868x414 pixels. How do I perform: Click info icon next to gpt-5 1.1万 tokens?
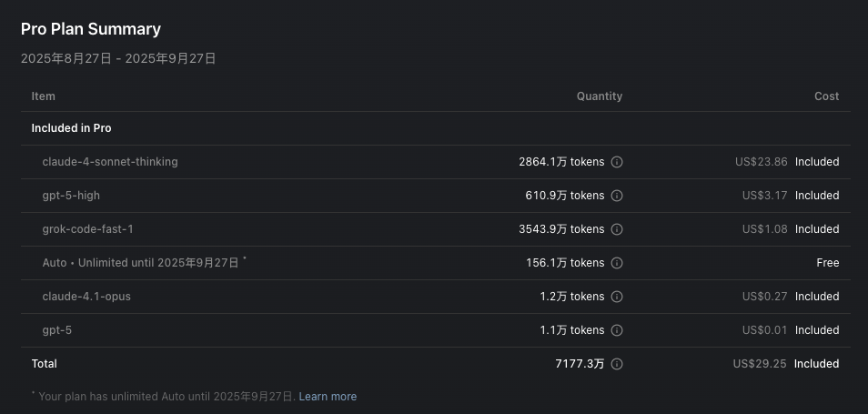(x=617, y=330)
